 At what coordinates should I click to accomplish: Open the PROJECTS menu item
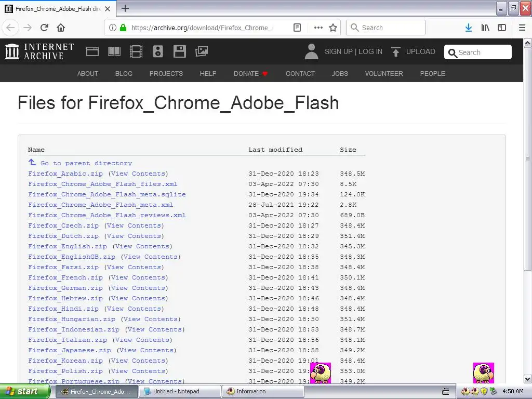[166, 74]
